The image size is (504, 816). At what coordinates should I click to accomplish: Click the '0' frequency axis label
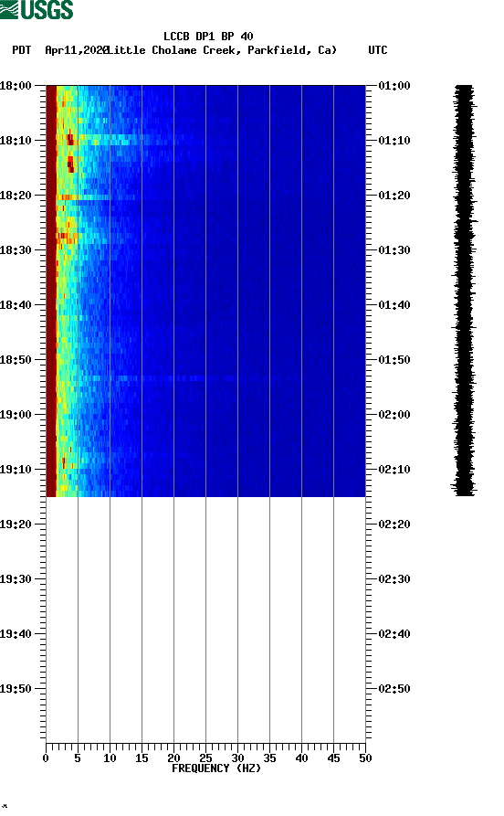click(46, 758)
